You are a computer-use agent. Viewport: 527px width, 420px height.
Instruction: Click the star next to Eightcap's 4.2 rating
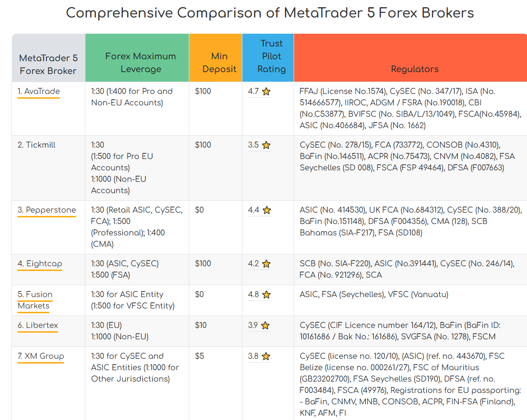click(267, 264)
